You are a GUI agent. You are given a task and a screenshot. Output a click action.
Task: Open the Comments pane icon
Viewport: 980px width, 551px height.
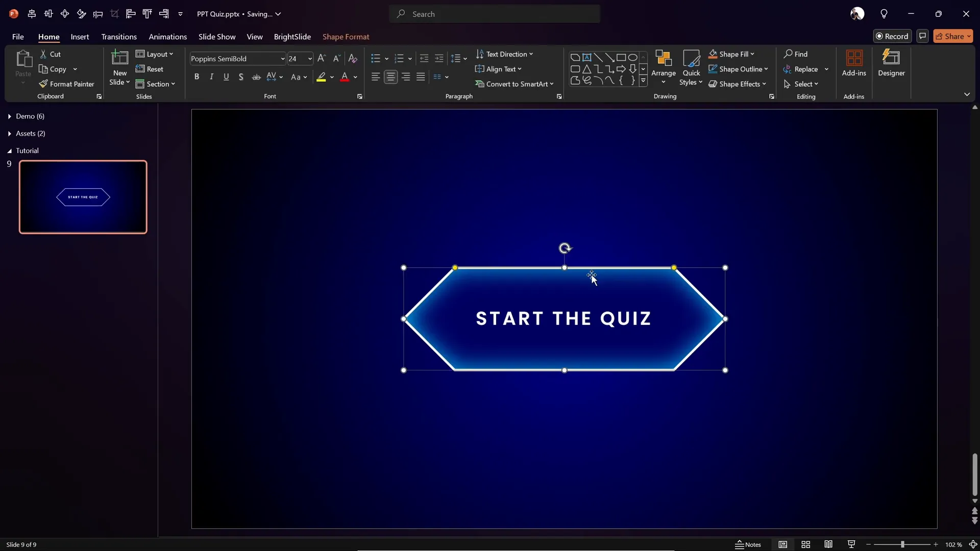(x=922, y=36)
